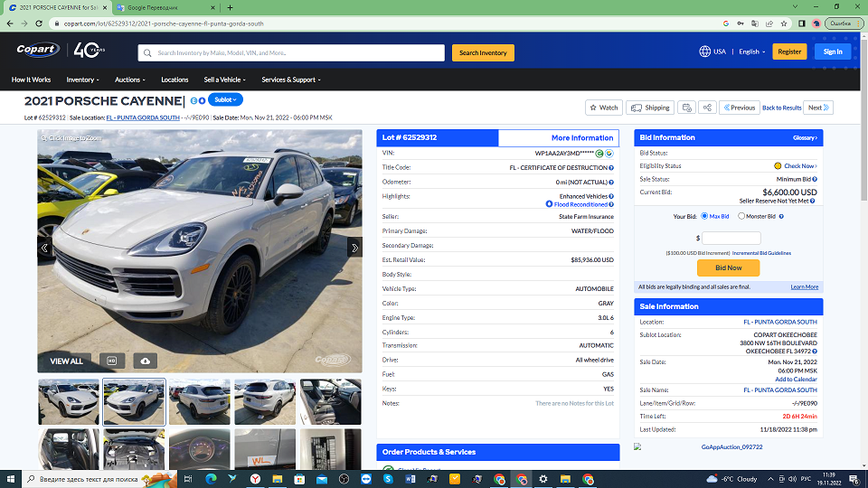This screenshot has height=488, width=868.
Task: Open the Sublot dropdown
Action: click(x=225, y=99)
